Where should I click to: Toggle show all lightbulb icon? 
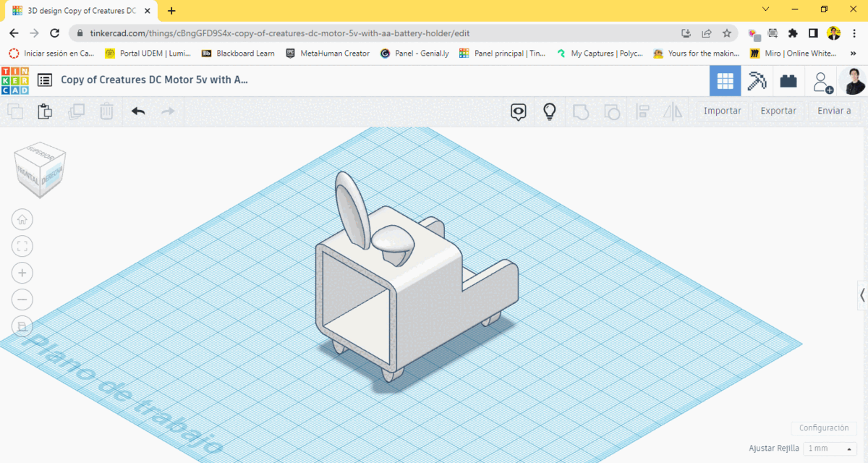pyautogui.click(x=550, y=111)
